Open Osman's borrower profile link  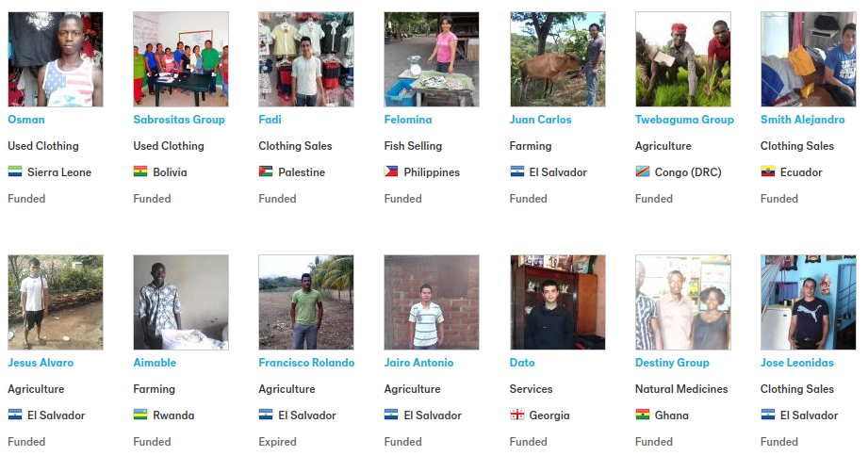(26, 120)
